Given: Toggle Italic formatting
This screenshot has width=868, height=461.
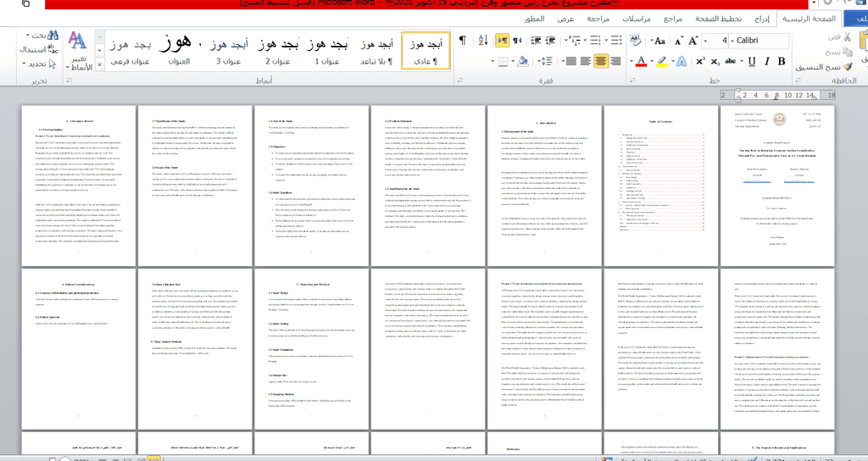Looking at the screenshot, I should (x=767, y=61).
